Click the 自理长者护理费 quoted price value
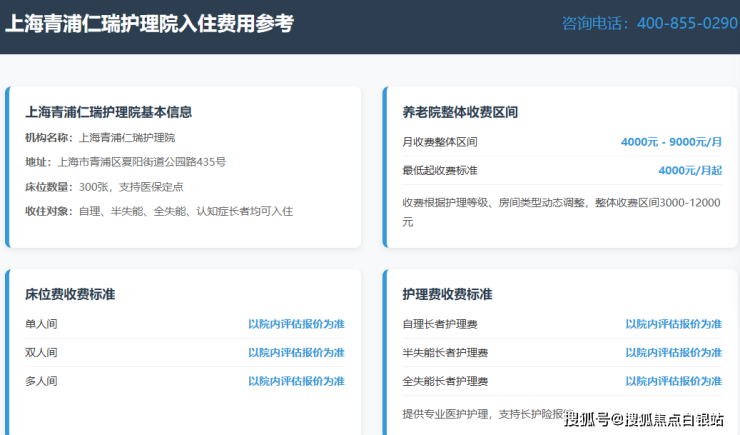740x435 pixels. coord(673,324)
